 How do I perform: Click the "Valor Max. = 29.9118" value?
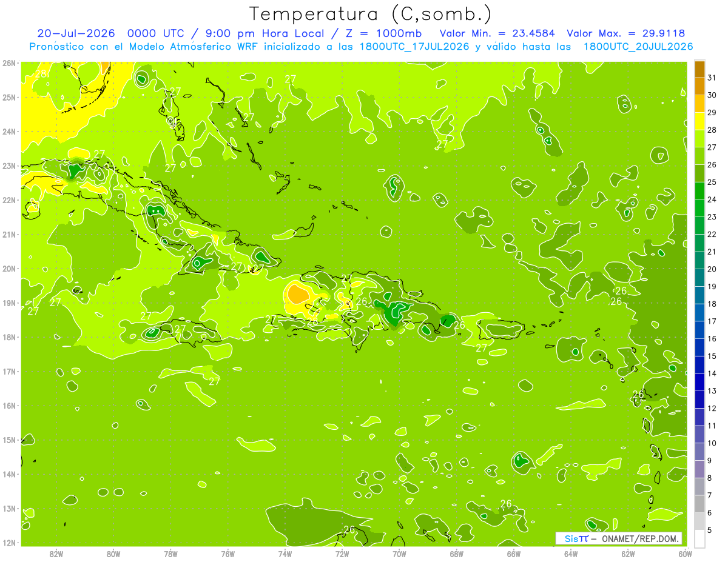(x=626, y=33)
